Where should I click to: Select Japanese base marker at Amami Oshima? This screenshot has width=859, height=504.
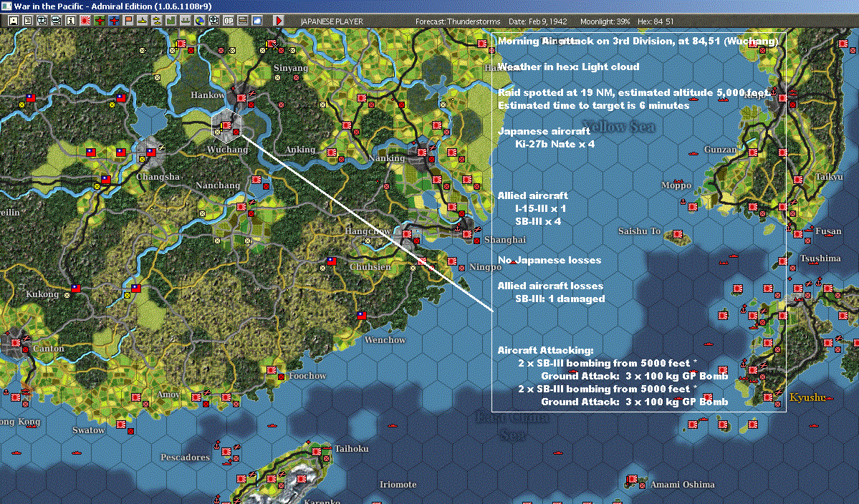(x=632, y=479)
